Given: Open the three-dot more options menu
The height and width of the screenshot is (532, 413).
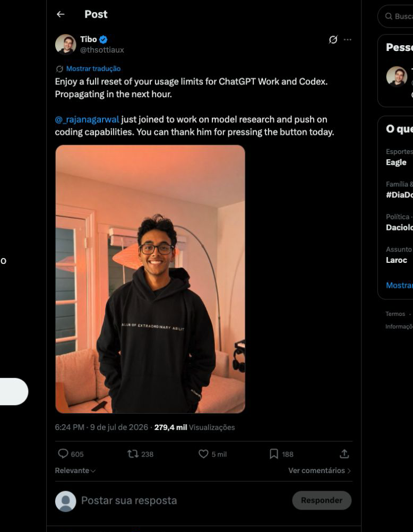Looking at the screenshot, I should (x=347, y=40).
